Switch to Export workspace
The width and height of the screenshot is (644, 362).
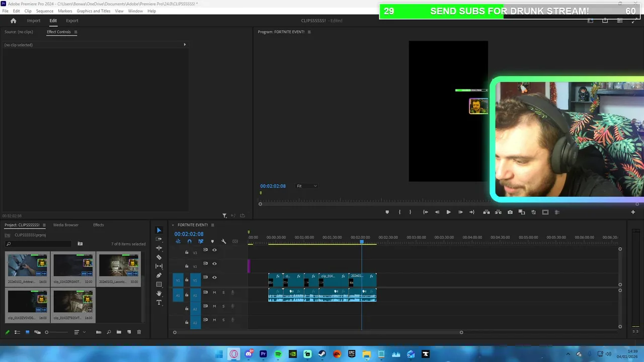[x=72, y=21]
